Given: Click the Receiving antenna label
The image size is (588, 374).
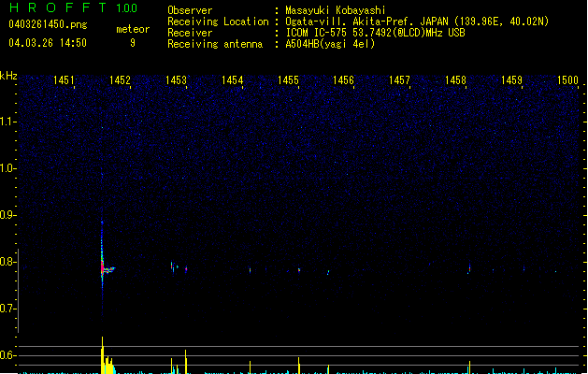Looking at the screenshot, I should tap(215, 44).
